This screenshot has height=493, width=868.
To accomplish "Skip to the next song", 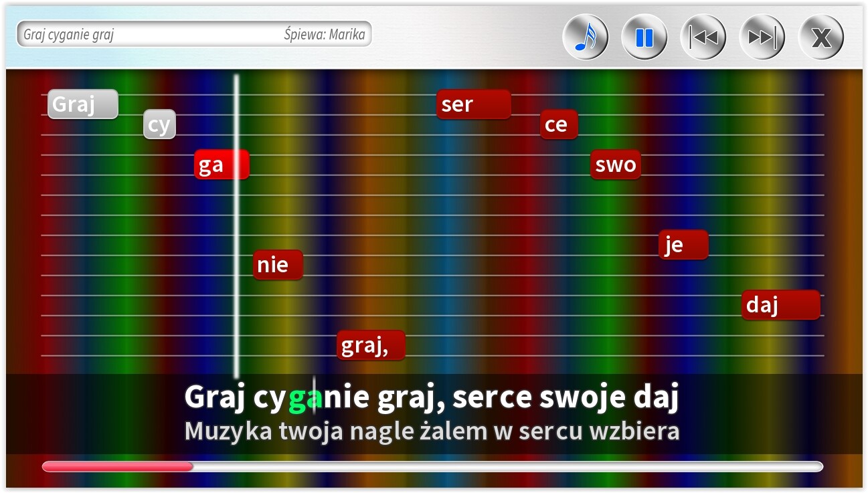I will tap(762, 37).
